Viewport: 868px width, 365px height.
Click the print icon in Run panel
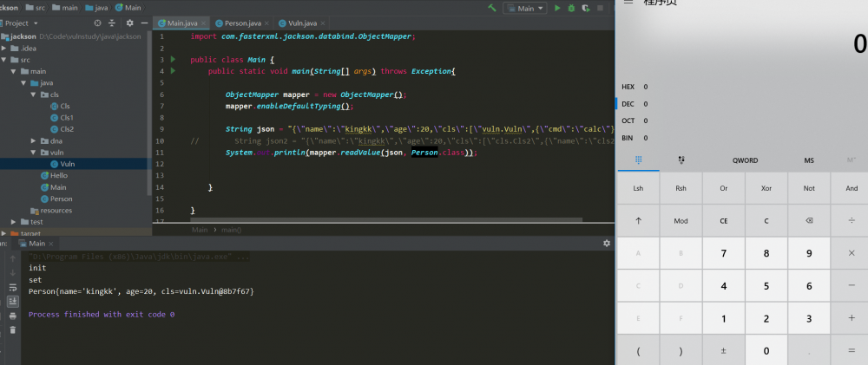(x=13, y=316)
